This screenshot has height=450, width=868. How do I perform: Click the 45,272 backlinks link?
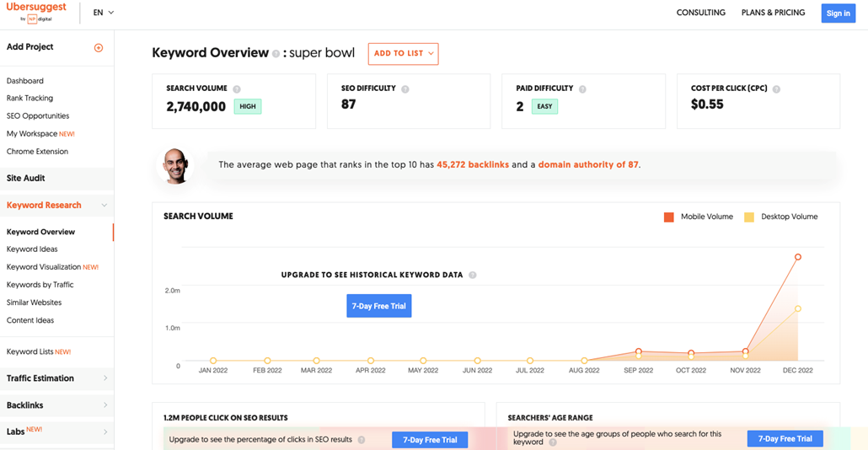(x=473, y=165)
